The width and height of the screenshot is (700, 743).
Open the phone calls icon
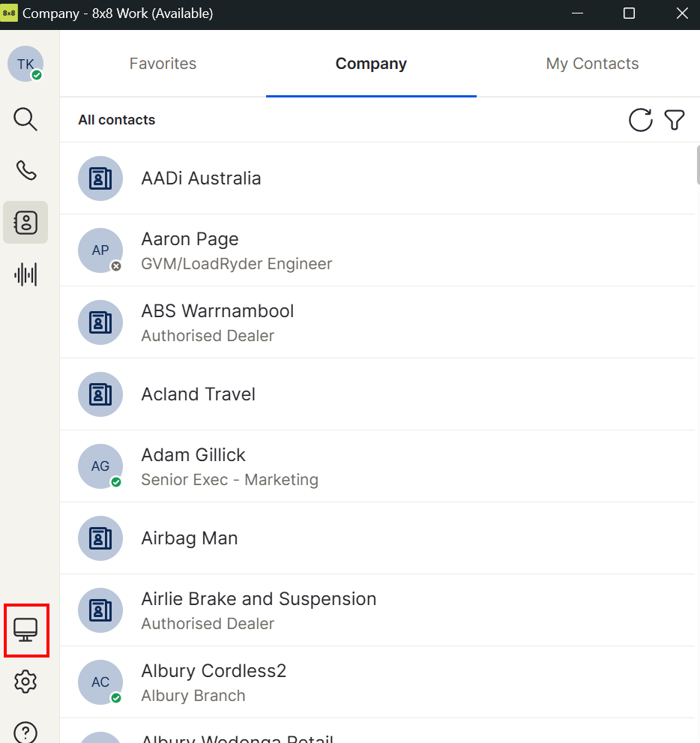25,170
